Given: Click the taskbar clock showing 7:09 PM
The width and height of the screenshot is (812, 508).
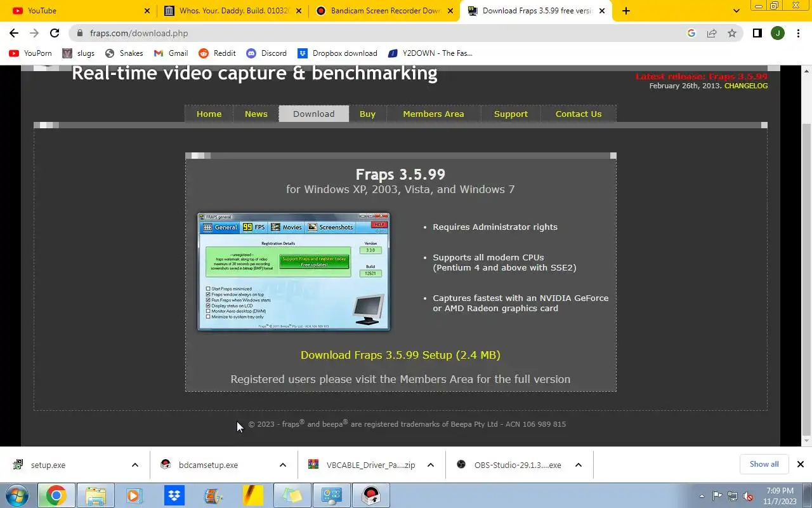Looking at the screenshot, I should (780, 496).
